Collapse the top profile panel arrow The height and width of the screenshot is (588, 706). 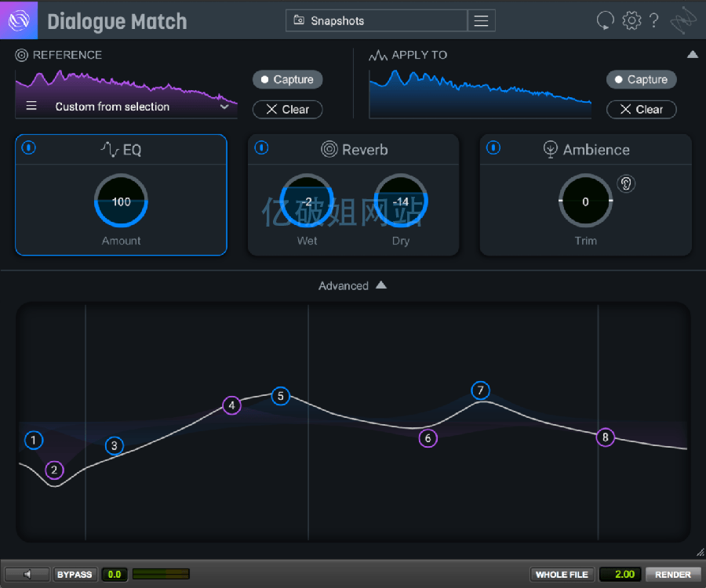693,54
